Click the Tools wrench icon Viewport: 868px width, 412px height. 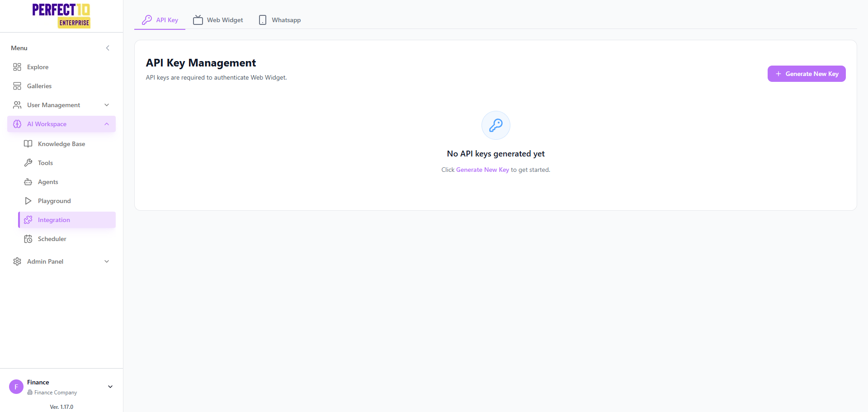coord(28,163)
